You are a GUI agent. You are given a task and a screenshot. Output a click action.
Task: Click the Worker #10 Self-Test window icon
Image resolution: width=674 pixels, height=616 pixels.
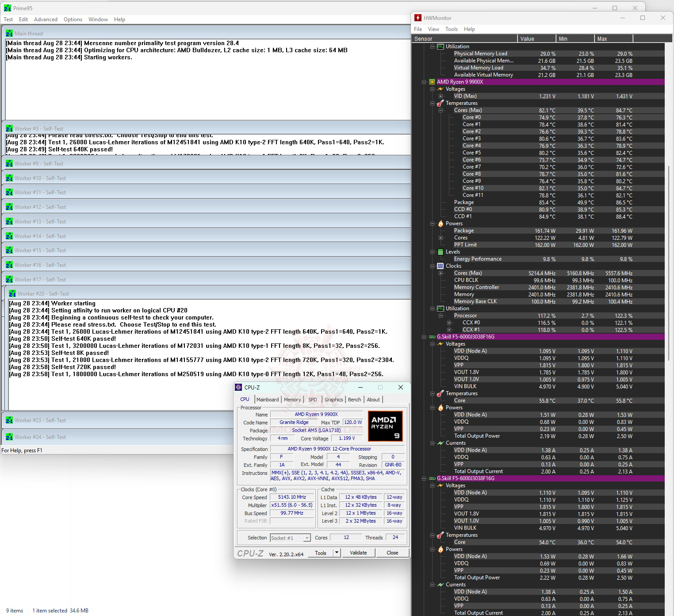point(9,178)
